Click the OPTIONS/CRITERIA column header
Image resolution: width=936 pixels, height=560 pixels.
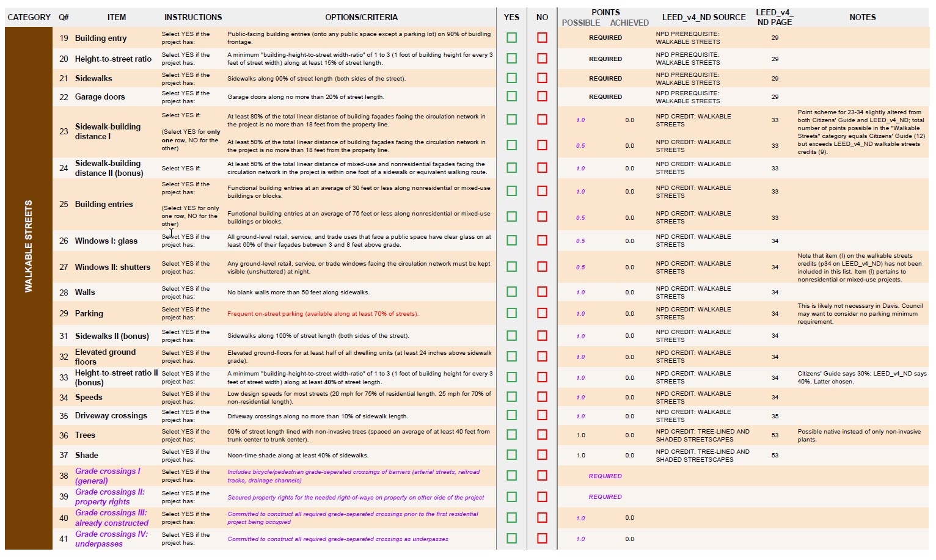361,17
